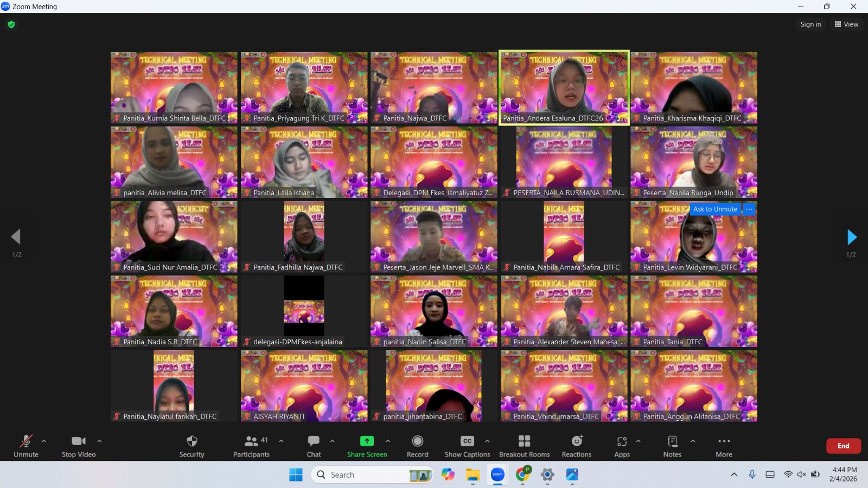Expand audio options arrow next to Unmute
Viewport: 868px width, 488px height.
tap(44, 441)
